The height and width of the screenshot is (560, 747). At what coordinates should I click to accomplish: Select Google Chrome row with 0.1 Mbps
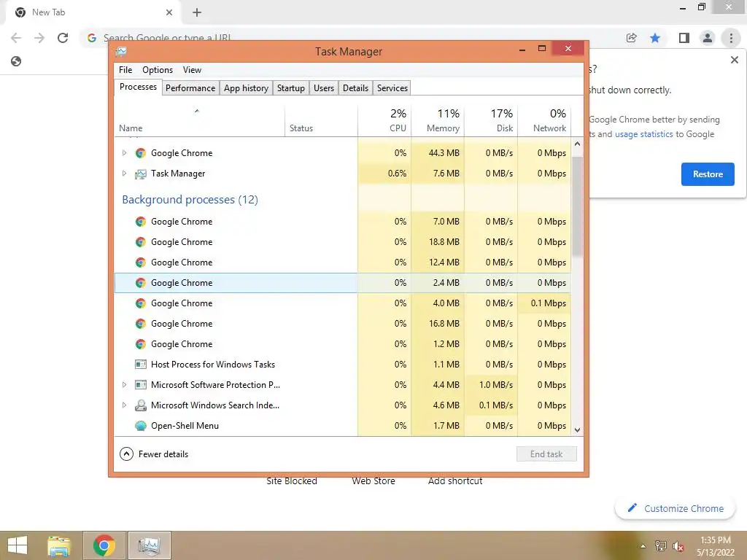pyautogui.click(x=343, y=303)
